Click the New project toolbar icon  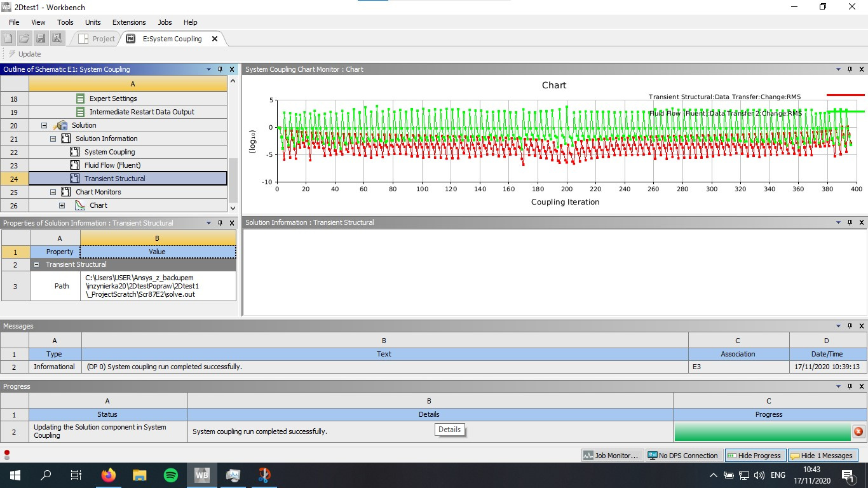(x=8, y=39)
